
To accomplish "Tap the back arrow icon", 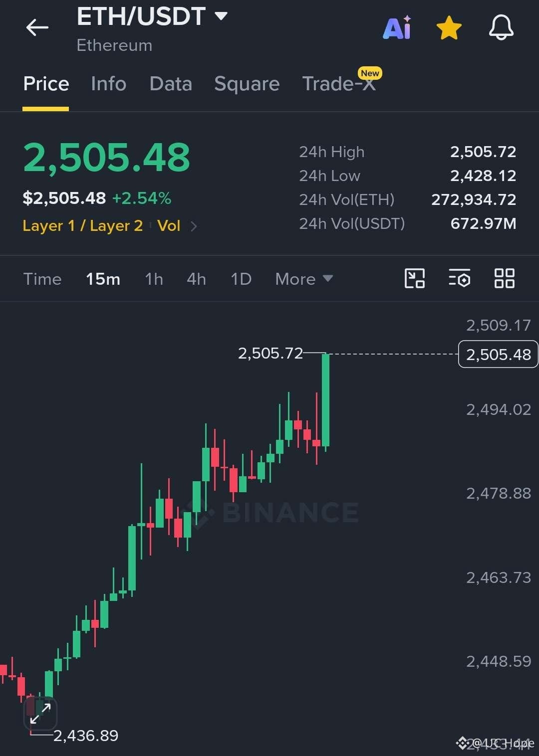I will (x=37, y=27).
